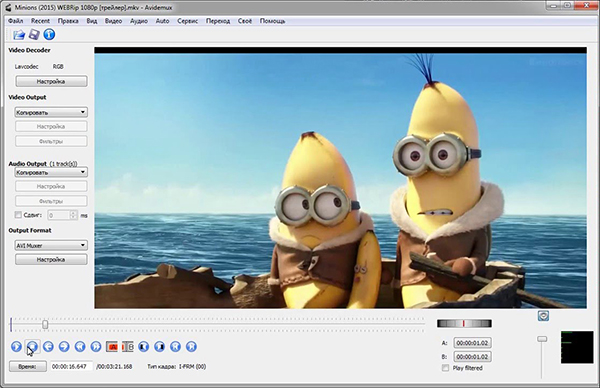The height and width of the screenshot is (388, 600).
Task: Jump to the last frame icon
Action: point(191,347)
